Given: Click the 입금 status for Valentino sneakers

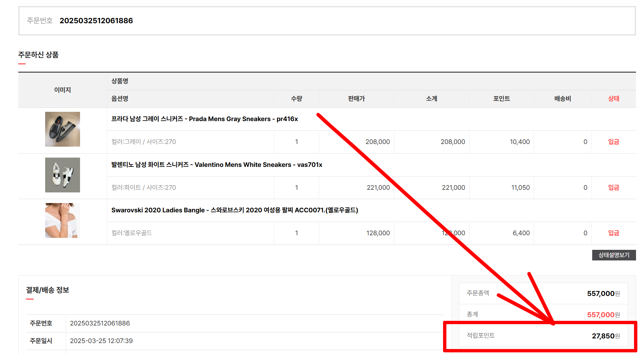Looking at the screenshot, I should (613, 187).
